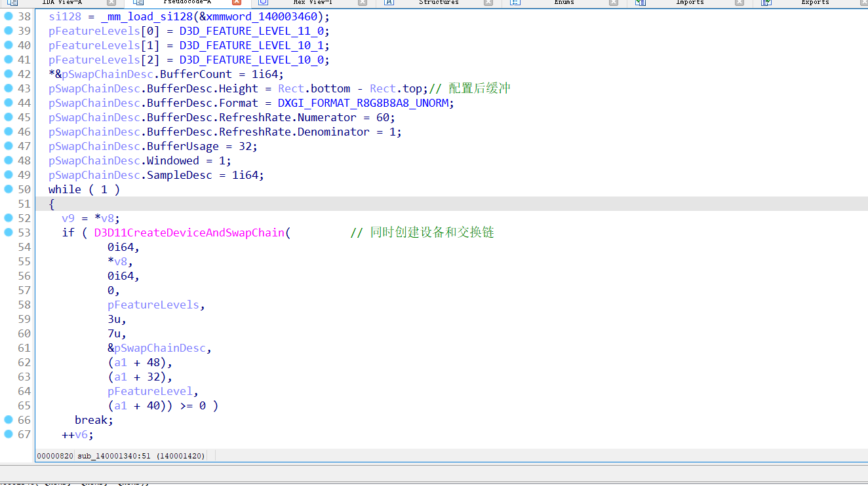
Task: Toggle breakpoint dot on line 44
Action: pos(8,103)
